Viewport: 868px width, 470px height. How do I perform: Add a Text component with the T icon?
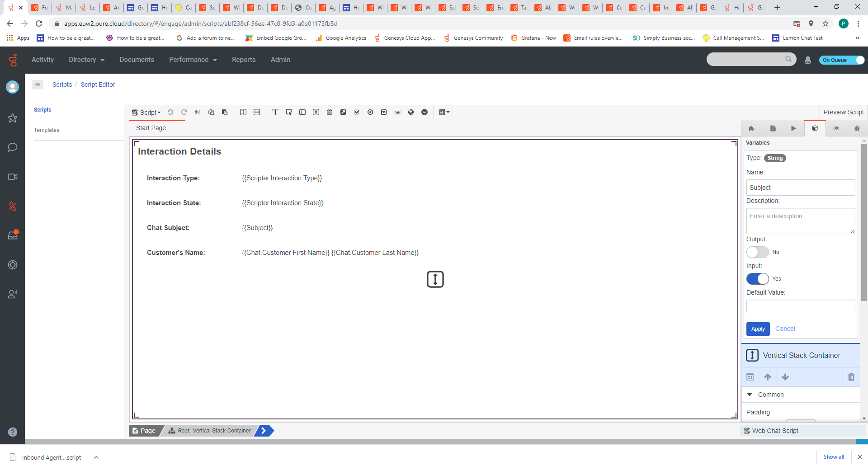pyautogui.click(x=275, y=112)
